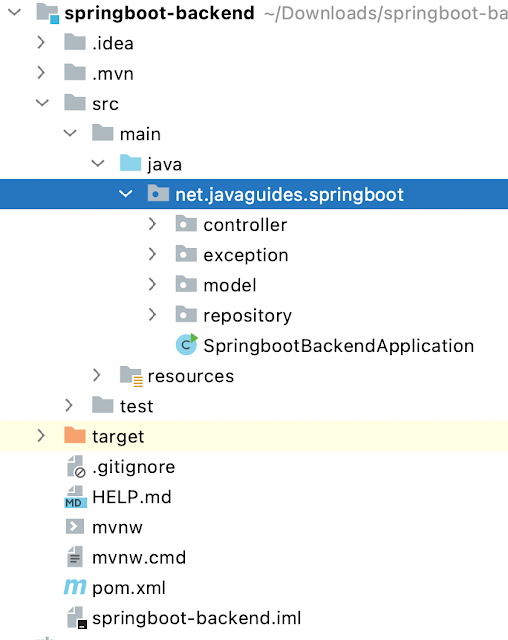Select the pom.xml file name

[129, 588]
